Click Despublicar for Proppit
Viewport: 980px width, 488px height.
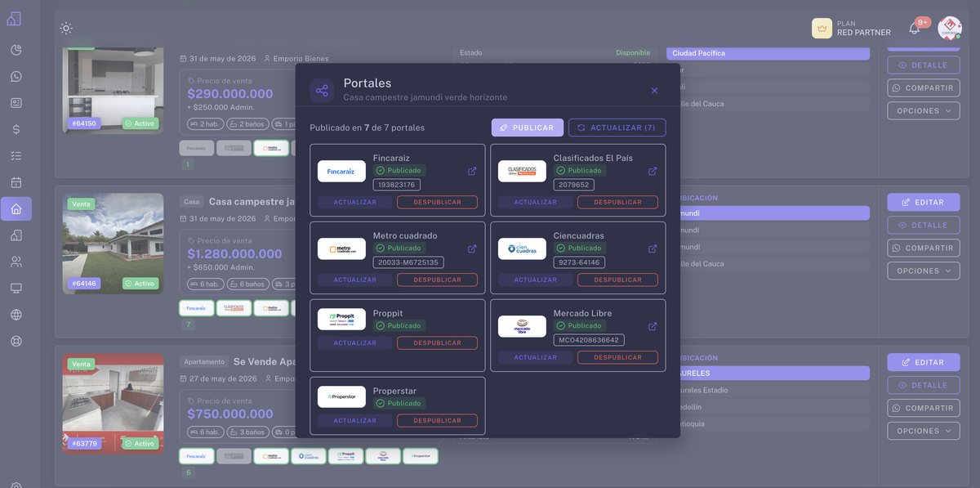tap(437, 342)
